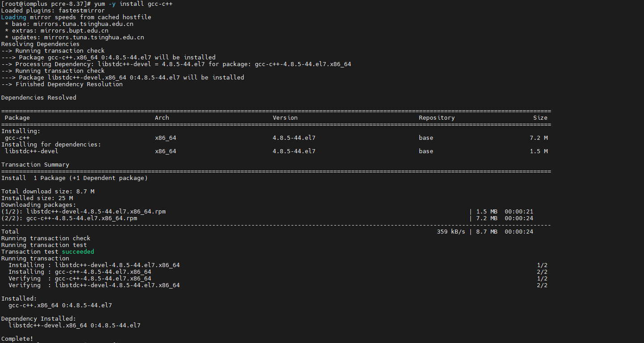Viewport: 644px width, 343px height.
Task: Click the "Version" column header
Action: pyautogui.click(x=285, y=117)
